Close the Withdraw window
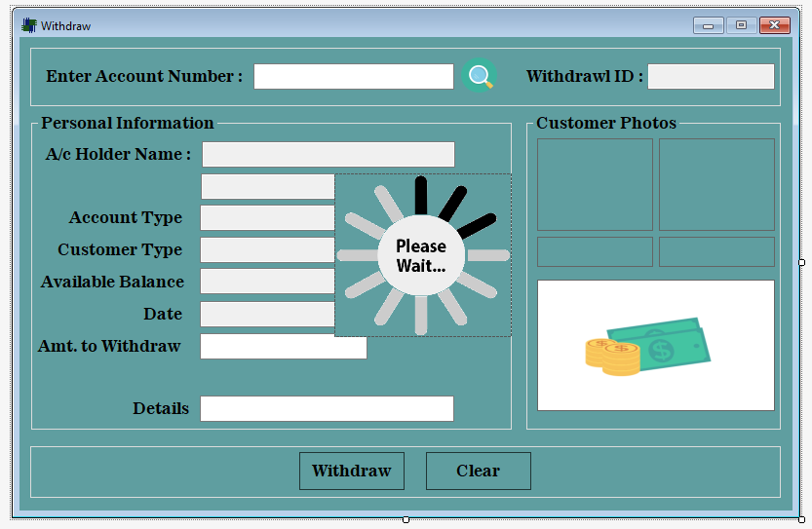The height and width of the screenshot is (529, 812). [x=775, y=25]
